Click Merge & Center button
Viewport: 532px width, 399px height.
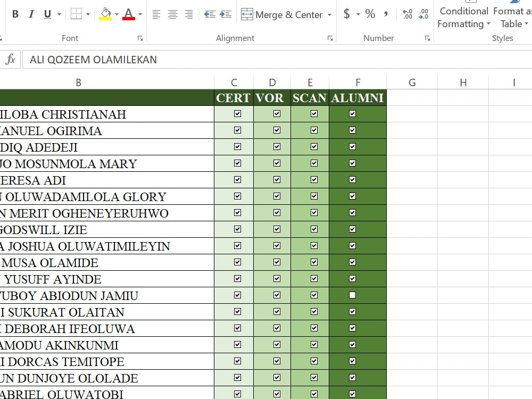click(x=281, y=14)
